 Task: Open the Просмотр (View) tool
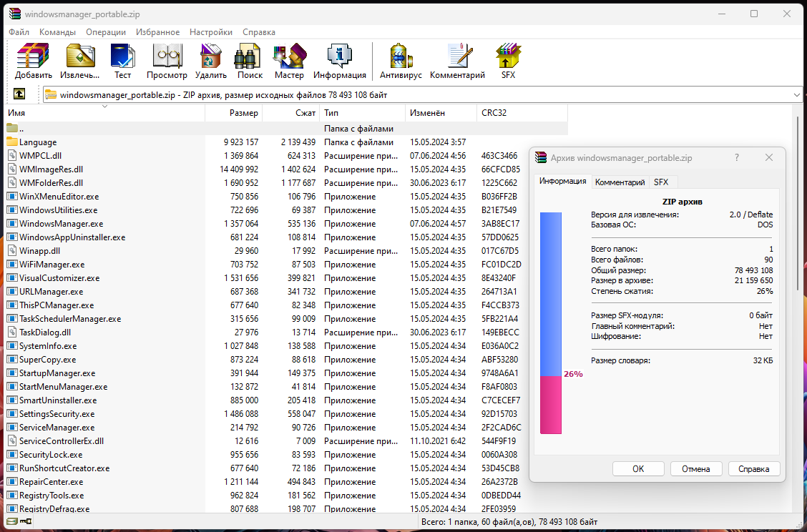coord(167,61)
